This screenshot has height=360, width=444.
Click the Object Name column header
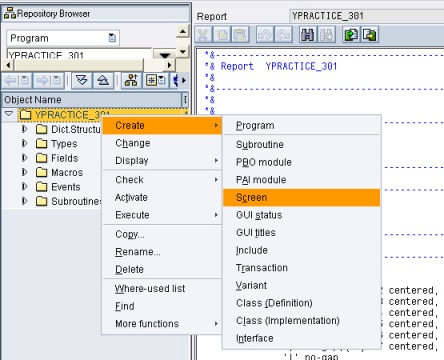click(x=92, y=100)
